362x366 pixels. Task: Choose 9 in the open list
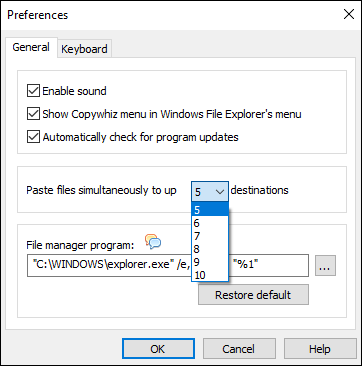coord(210,262)
